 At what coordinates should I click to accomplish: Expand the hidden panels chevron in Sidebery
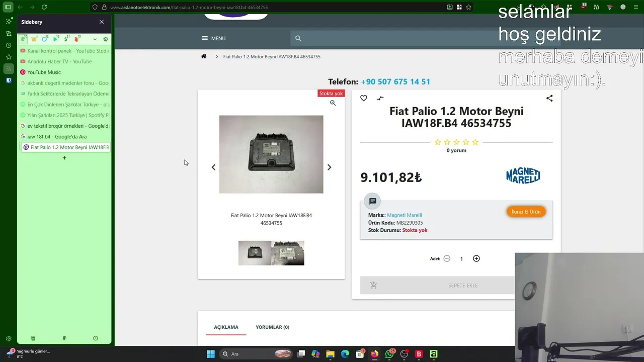(x=95, y=39)
